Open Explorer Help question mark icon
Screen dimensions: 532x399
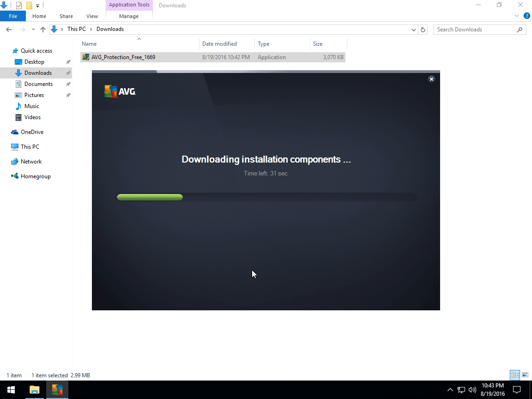coord(527,16)
